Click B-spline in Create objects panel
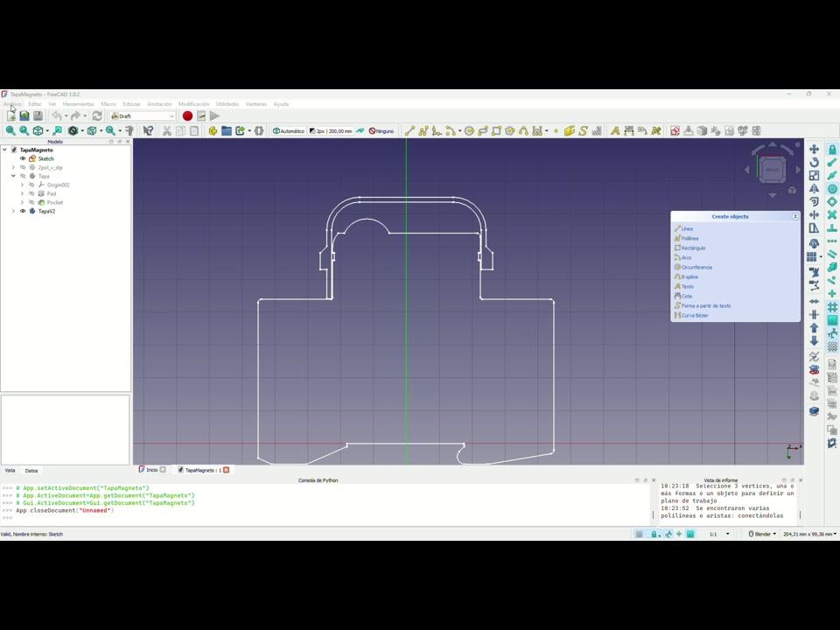The image size is (840, 630). 689,277
